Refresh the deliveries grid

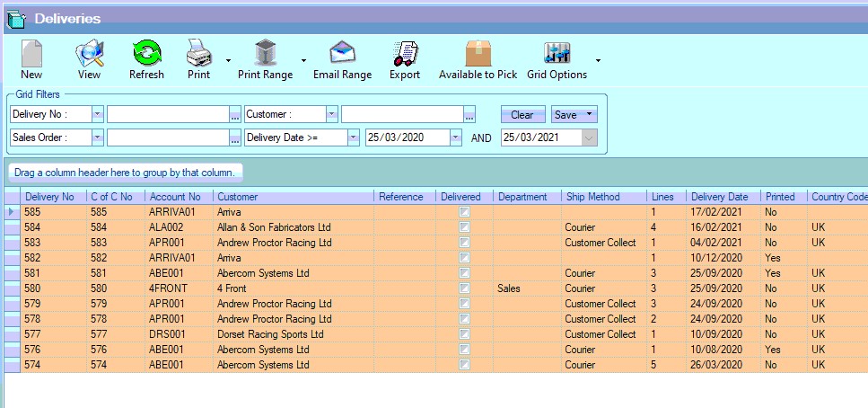click(146, 56)
